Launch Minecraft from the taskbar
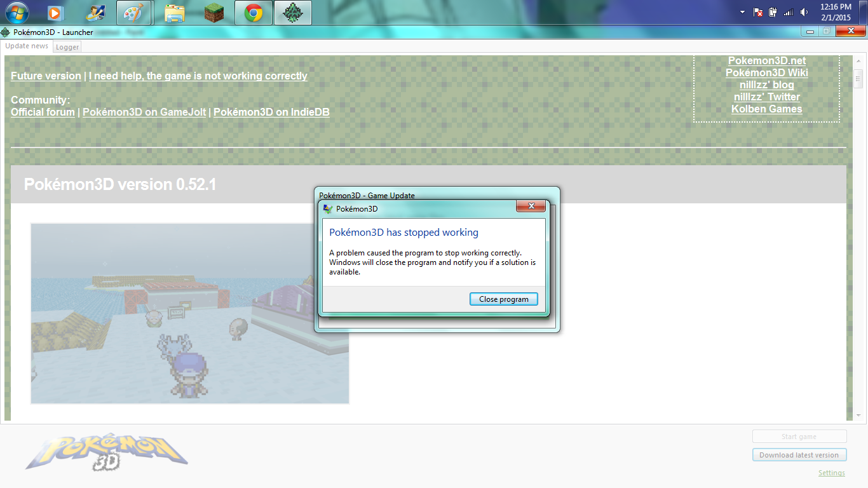 pos(214,13)
